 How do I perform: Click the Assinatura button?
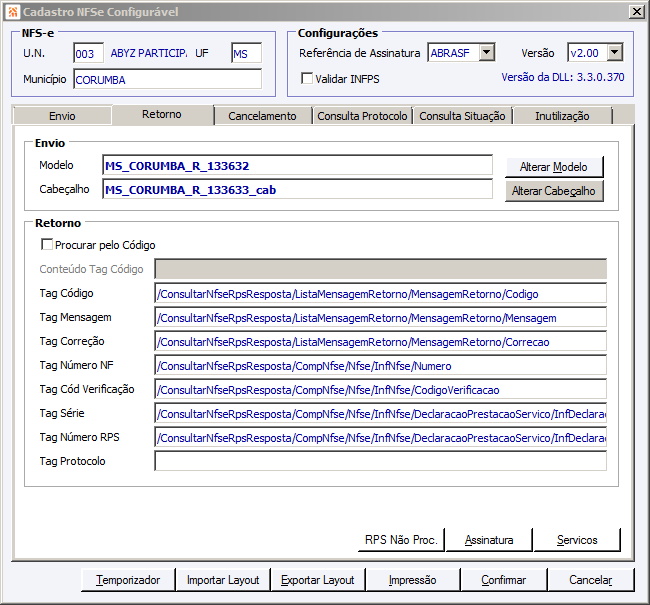click(489, 539)
